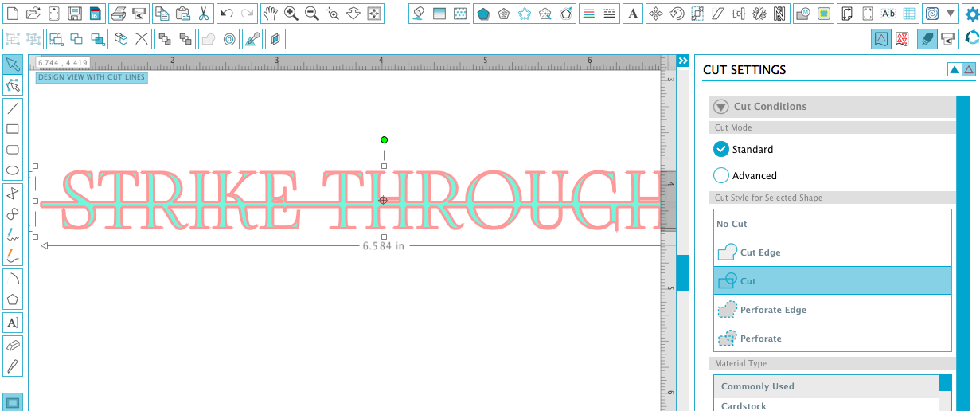The width and height of the screenshot is (980, 411).
Task: Choose the Draw Freehand tool
Action: pyautogui.click(x=13, y=235)
